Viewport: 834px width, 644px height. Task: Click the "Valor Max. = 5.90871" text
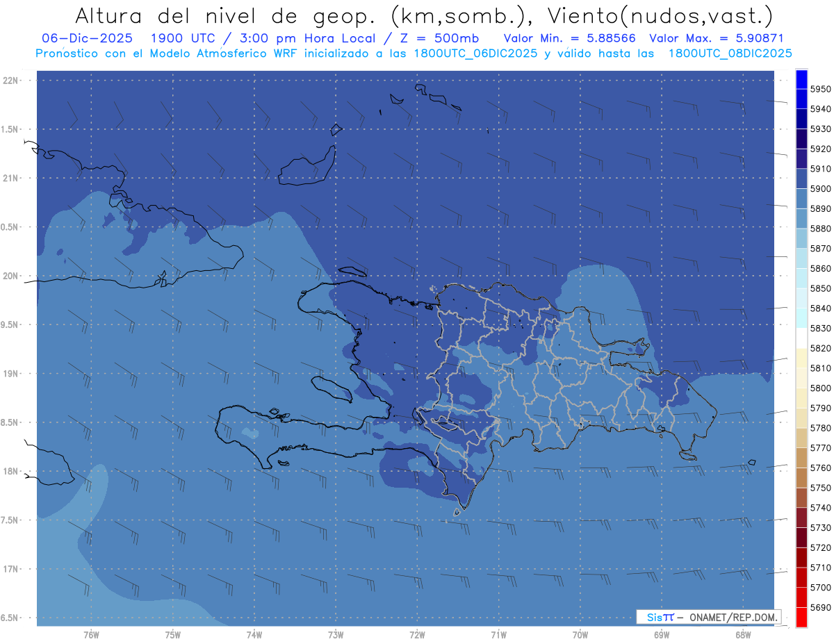pyautogui.click(x=716, y=38)
